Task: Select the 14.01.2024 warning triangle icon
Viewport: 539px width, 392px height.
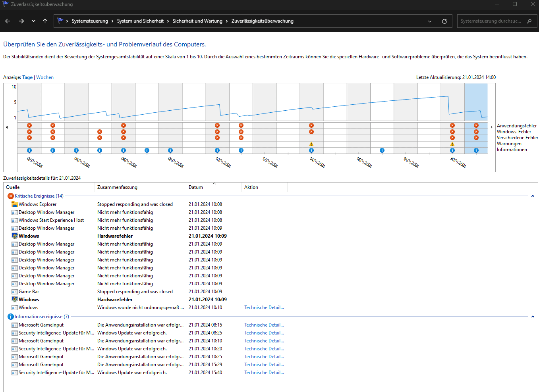Action: click(x=311, y=144)
